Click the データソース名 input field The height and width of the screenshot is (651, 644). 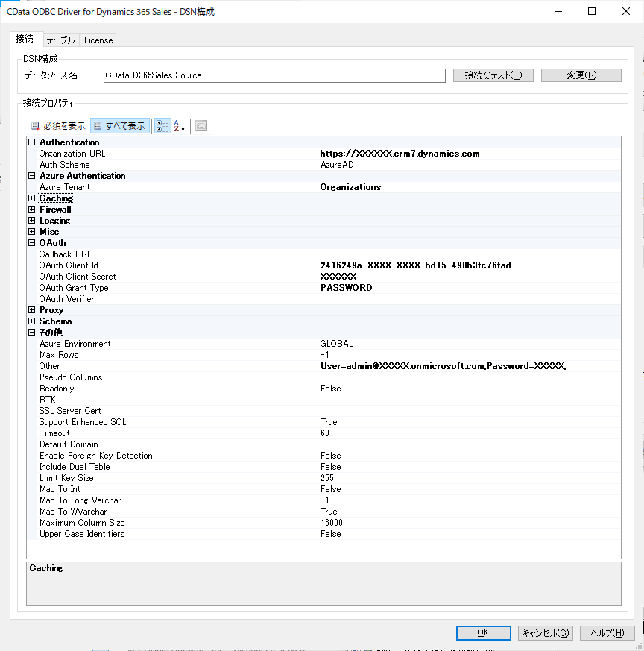(274, 75)
